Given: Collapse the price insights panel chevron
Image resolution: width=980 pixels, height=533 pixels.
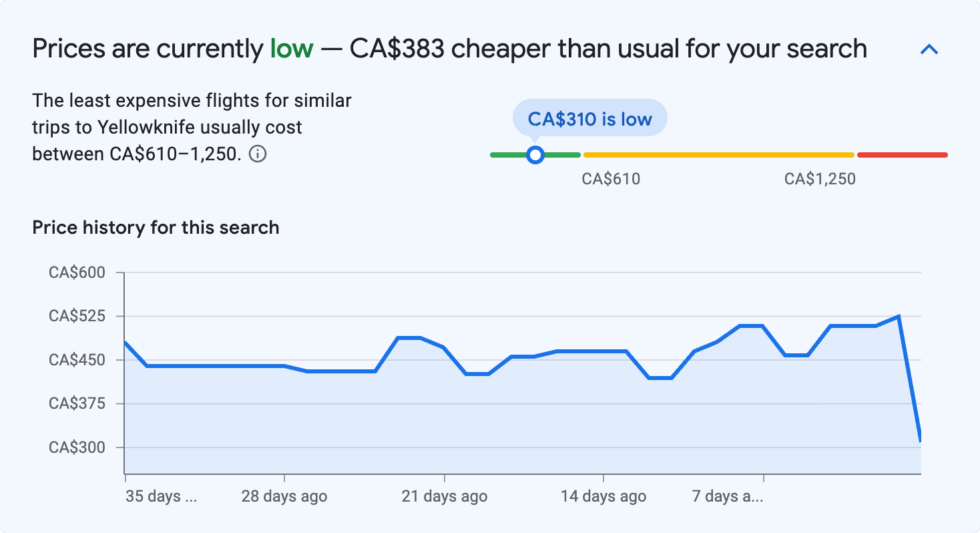Looking at the screenshot, I should pos(929,49).
